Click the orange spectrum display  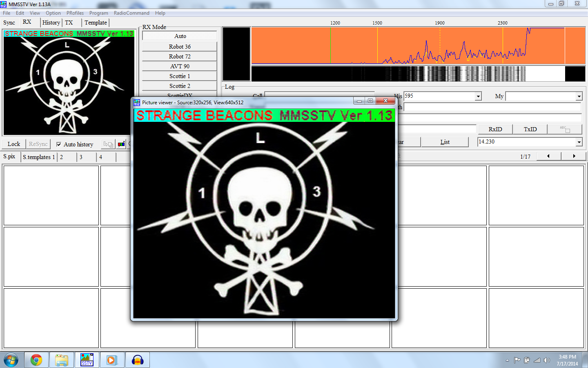point(418,45)
